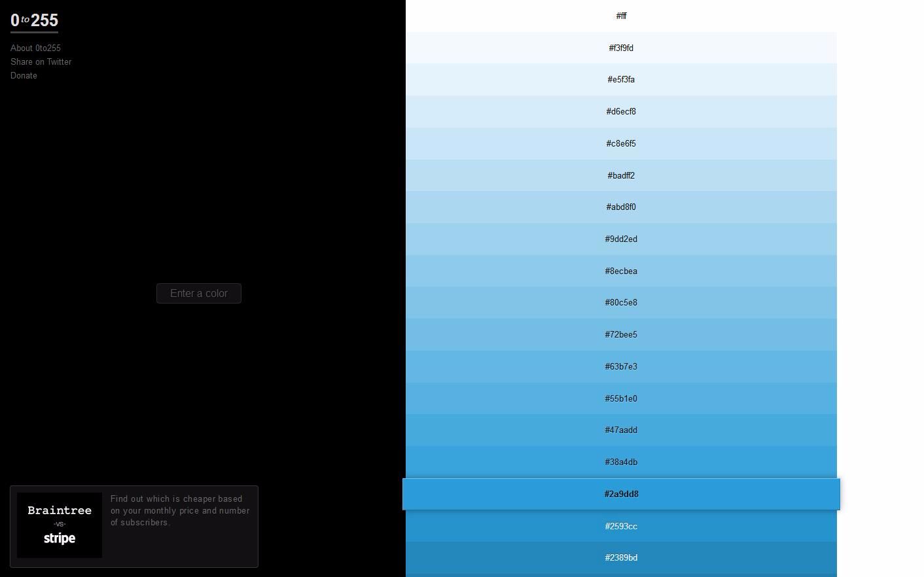This screenshot has height=577, width=924.
Task: Open the About 0to255 link
Action: 35,48
